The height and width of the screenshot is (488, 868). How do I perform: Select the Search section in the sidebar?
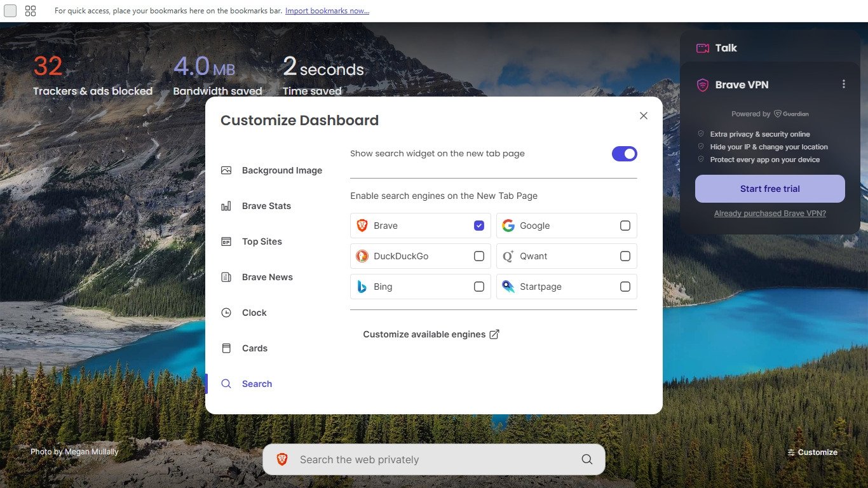246,384
